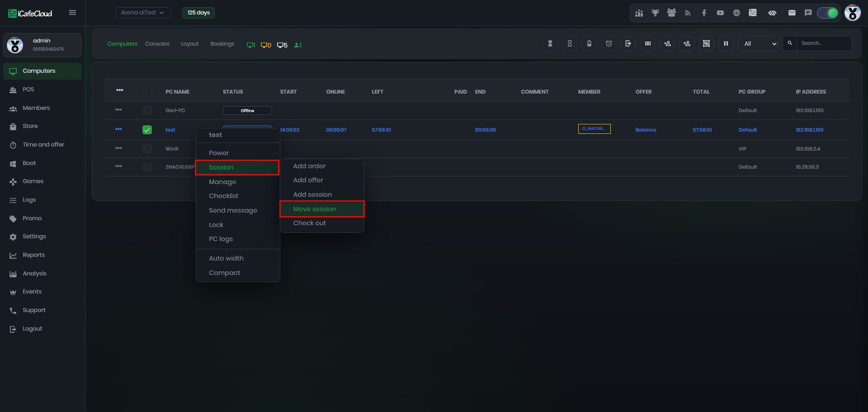Choose Add session from submenu
The width and height of the screenshot is (868, 412).
click(x=322, y=194)
